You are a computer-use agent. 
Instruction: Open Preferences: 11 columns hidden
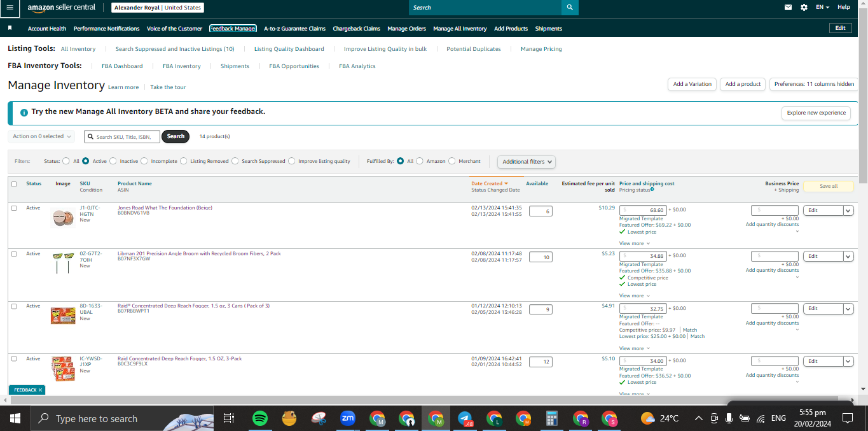[813, 84]
